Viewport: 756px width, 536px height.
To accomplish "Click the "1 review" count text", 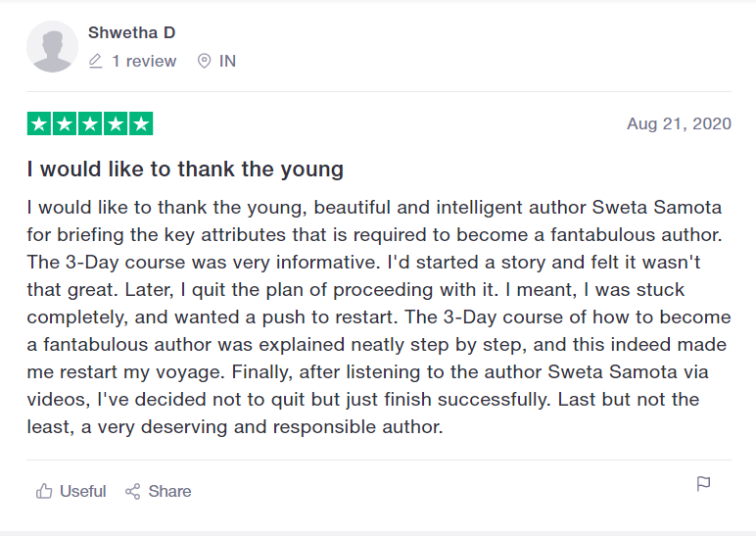I will [x=144, y=62].
